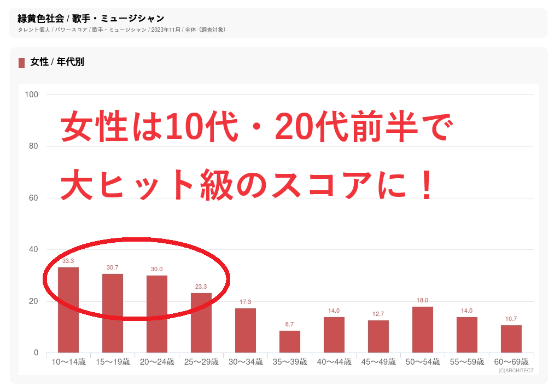
Task: Click the 50〜54歳 bar labeled 18.0
Action: [x=423, y=329]
